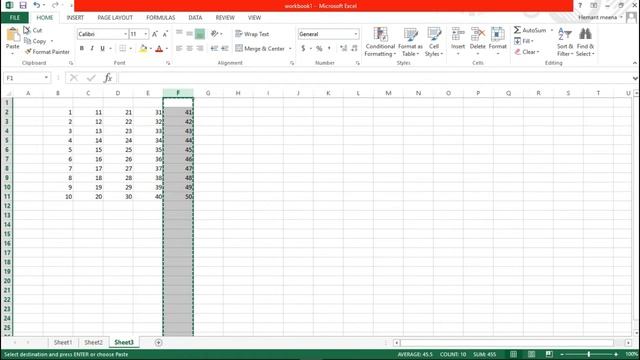Switch to the FORMULAS tab
This screenshot has height=360, width=640.
pos(160,18)
